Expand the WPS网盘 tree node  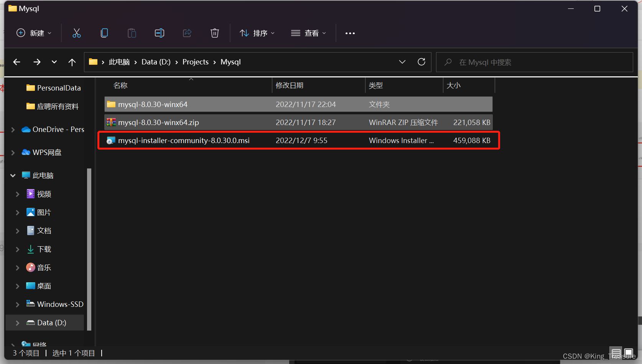13,153
